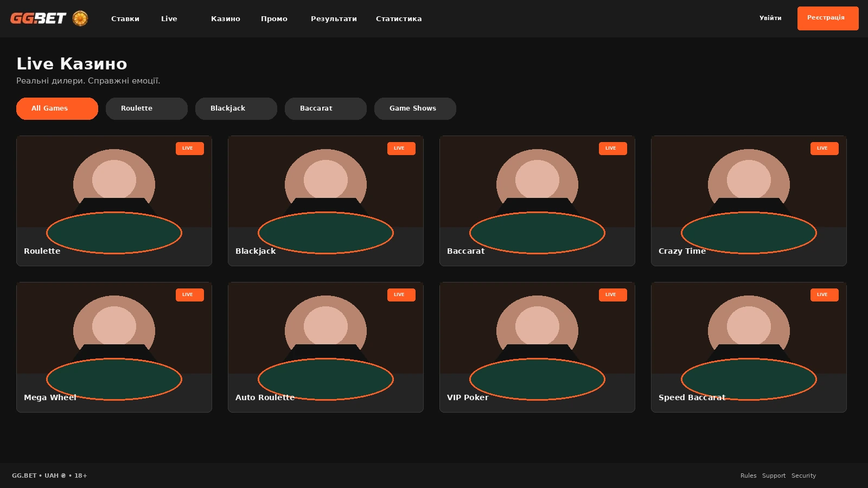Show the Game Shows category

[x=415, y=108]
